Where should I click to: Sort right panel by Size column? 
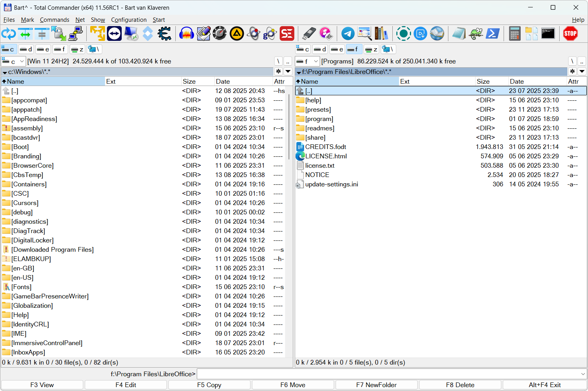point(492,81)
